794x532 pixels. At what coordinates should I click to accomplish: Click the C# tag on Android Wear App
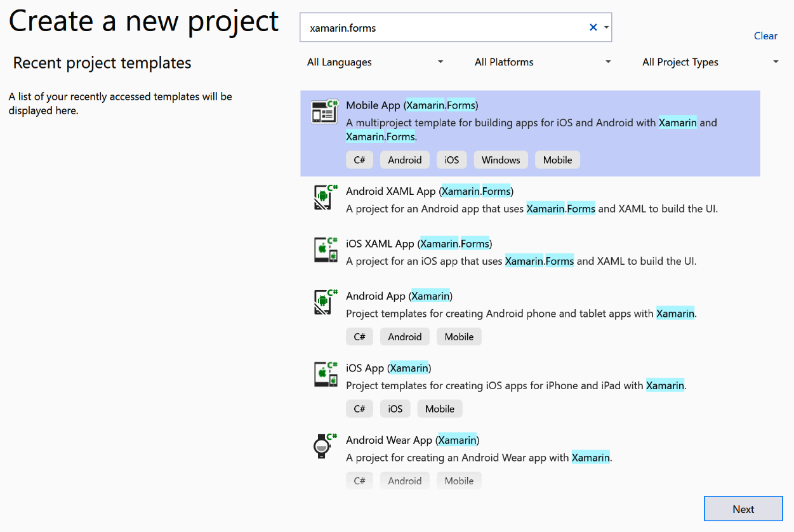click(x=359, y=481)
